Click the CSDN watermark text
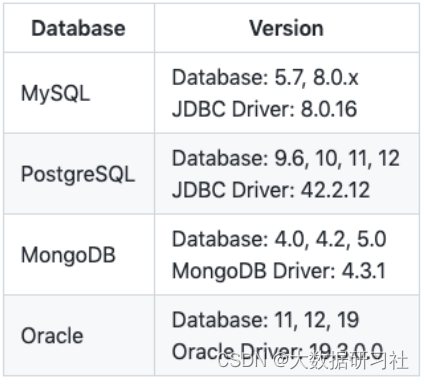424x379 pixels. click(x=241, y=360)
